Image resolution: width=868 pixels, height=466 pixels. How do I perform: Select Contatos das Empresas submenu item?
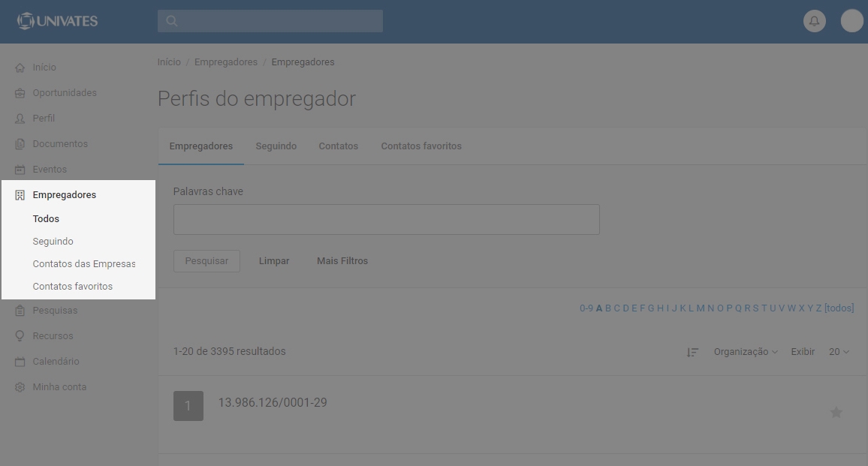point(84,264)
